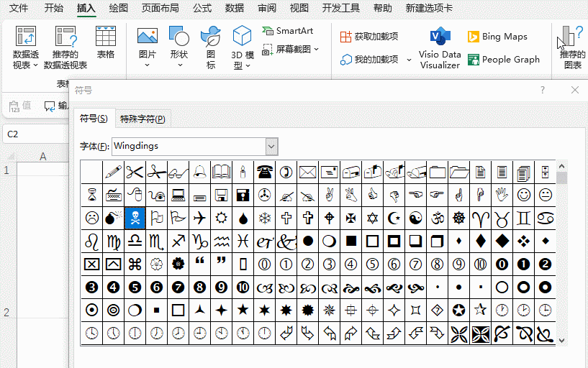Click 获取加载项 button
Screen dimensions: 588x368
coord(369,37)
